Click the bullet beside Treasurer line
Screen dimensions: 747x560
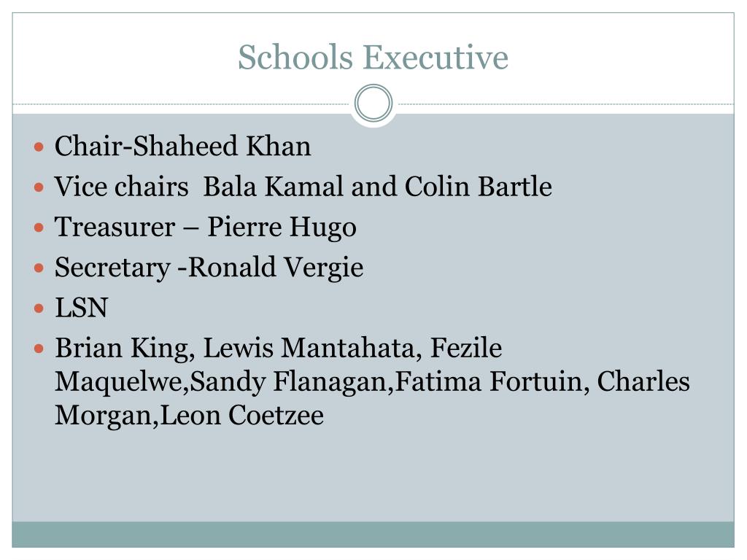point(39,227)
